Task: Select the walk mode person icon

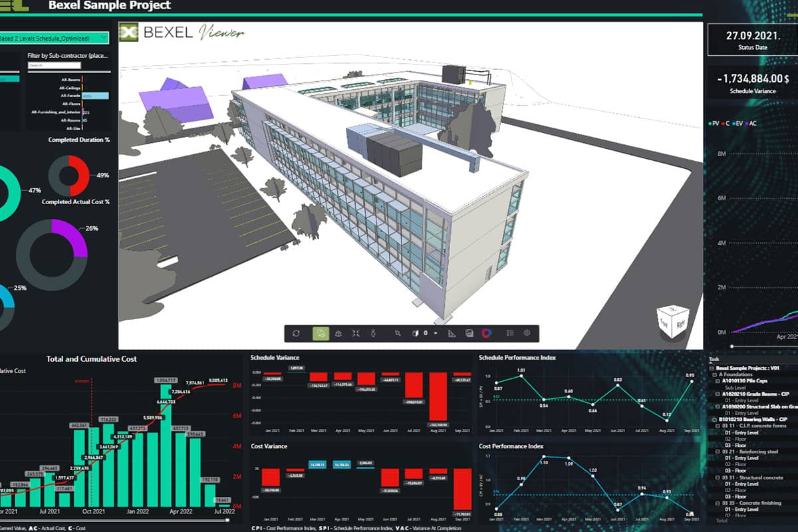Action: [x=373, y=333]
